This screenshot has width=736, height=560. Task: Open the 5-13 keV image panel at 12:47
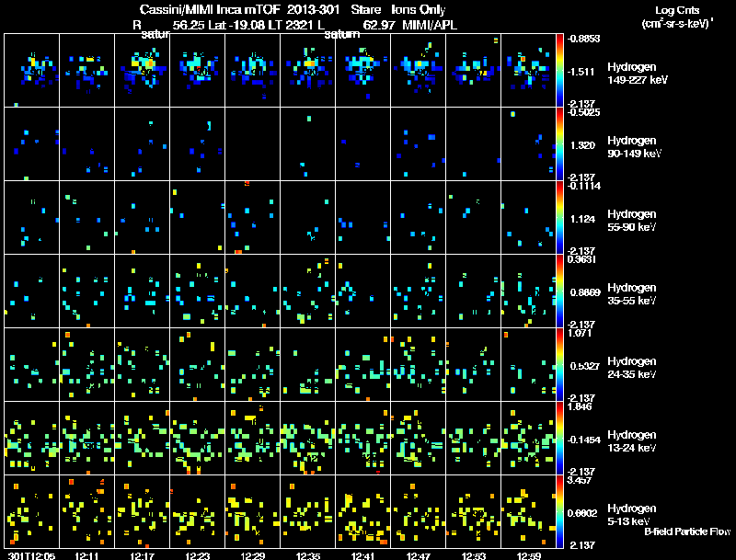click(419, 511)
